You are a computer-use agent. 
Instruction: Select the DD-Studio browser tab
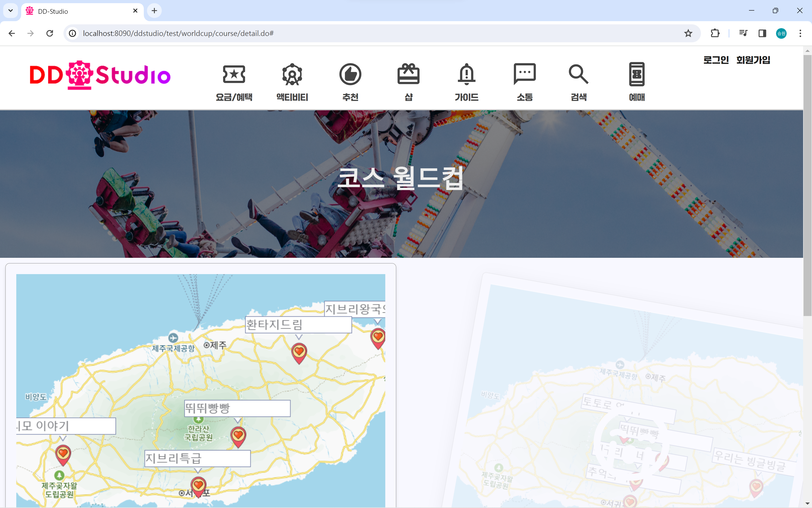82,11
